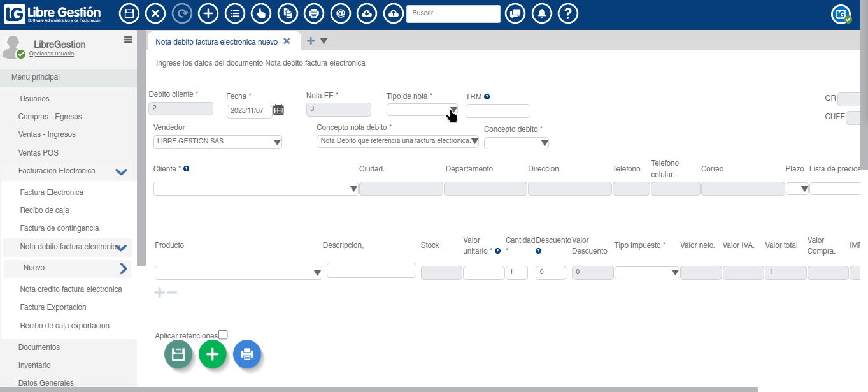Image resolution: width=868 pixels, height=392 pixels.
Task: Open the Tipo de nota dropdown
Action: pyautogui.click(x=422, y=110)
